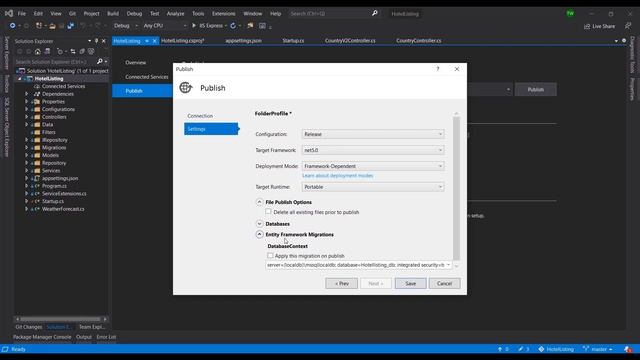640x360 pixels.
Task: Open the Git Changes tab
Action: 29,327
